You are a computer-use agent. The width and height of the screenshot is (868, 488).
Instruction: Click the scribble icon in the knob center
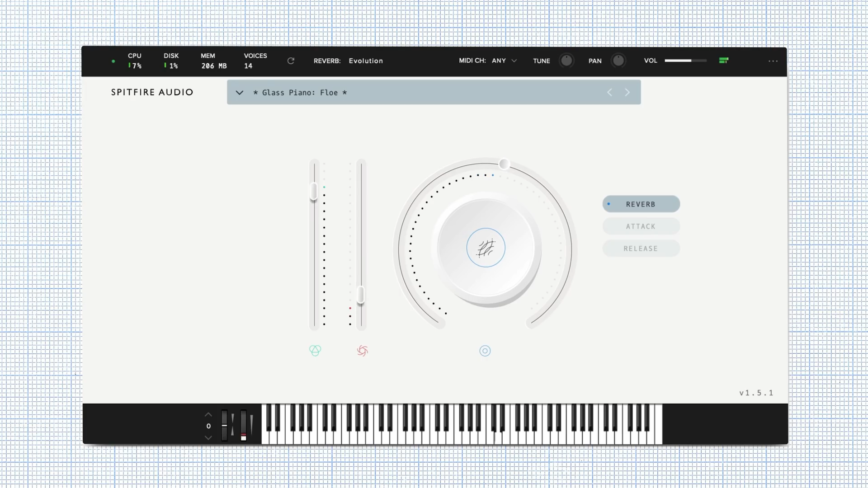pyautogui.click(x=486, y=248)
